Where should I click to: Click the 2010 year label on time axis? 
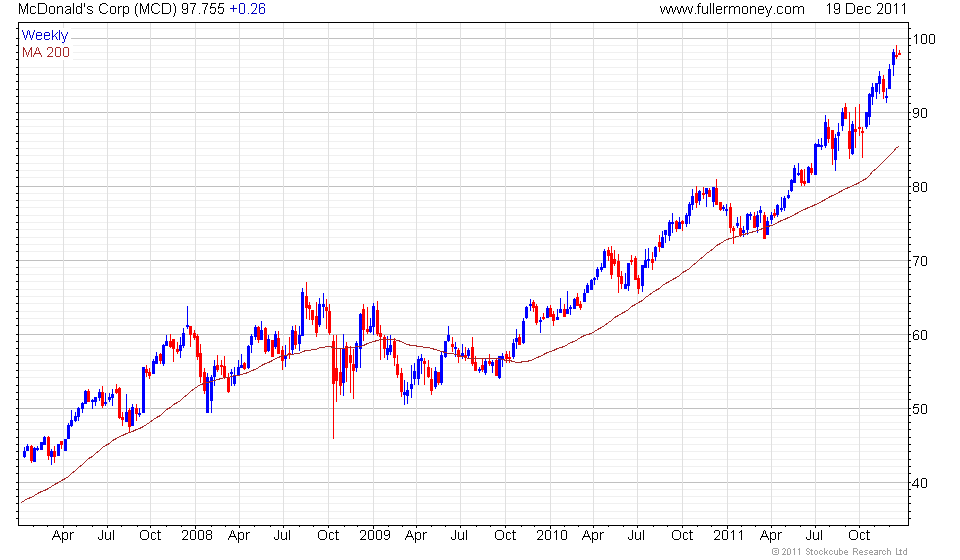[552, 536]
